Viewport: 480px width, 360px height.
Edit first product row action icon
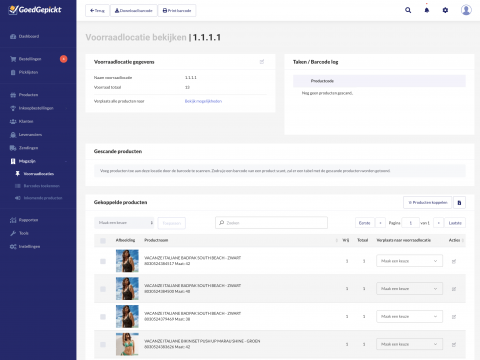click(454, 261)
